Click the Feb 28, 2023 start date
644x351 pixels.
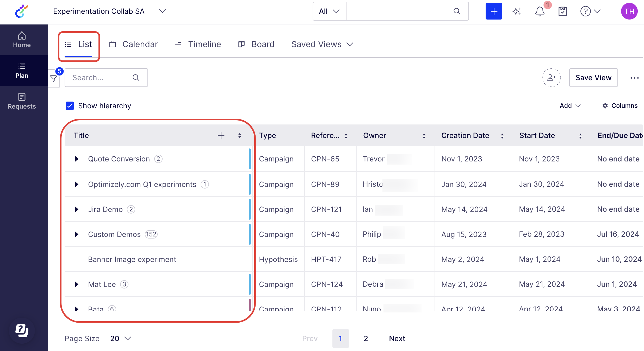[542, 234]
